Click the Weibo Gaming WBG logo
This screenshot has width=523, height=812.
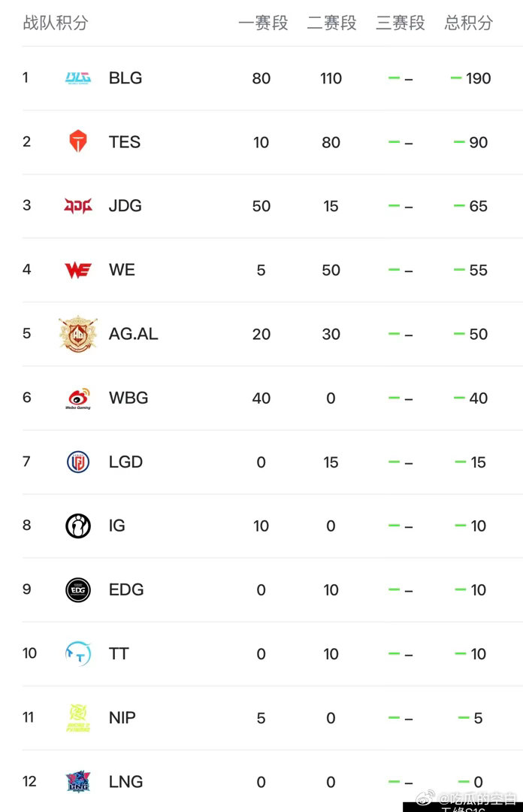coord(78,398)
